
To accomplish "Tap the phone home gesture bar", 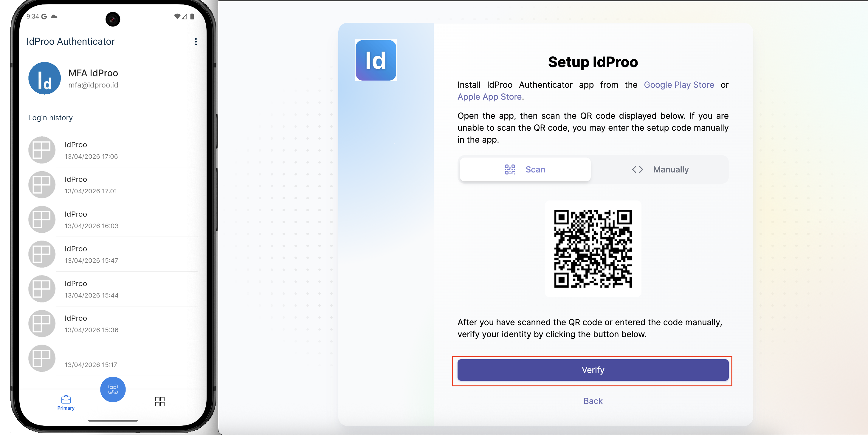I will 113,420.
